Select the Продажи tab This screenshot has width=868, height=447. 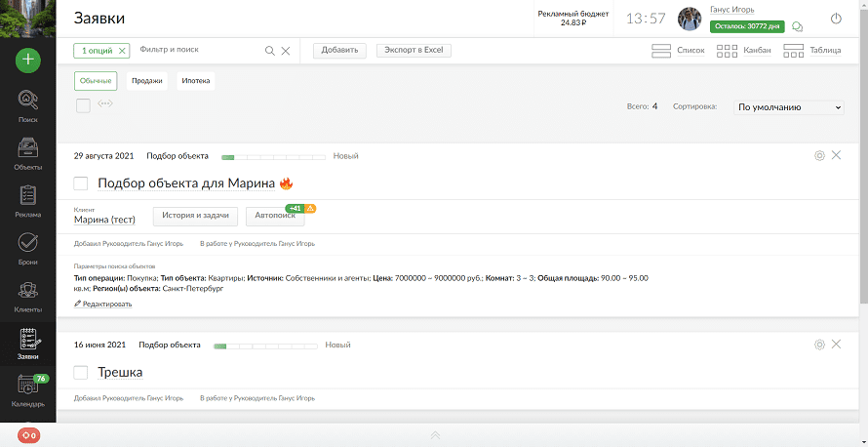click(147, 81)
